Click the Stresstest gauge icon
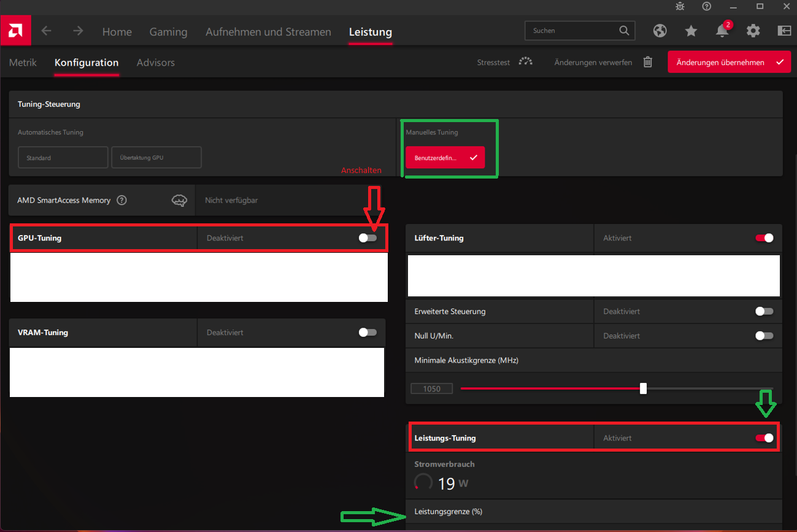 click(x=525, y=62)
